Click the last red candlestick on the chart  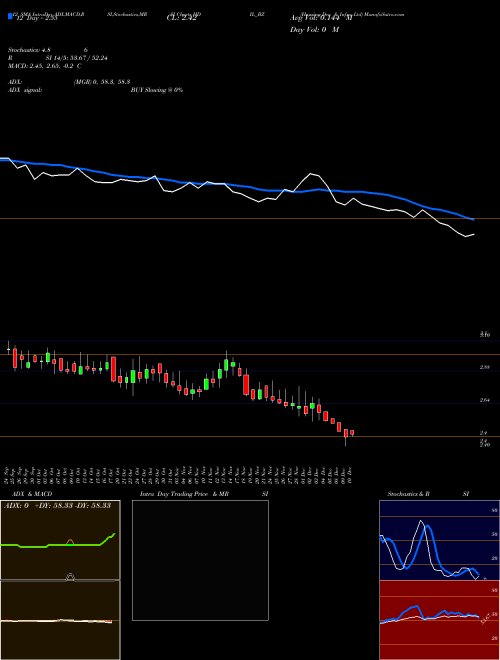(352, 432)
